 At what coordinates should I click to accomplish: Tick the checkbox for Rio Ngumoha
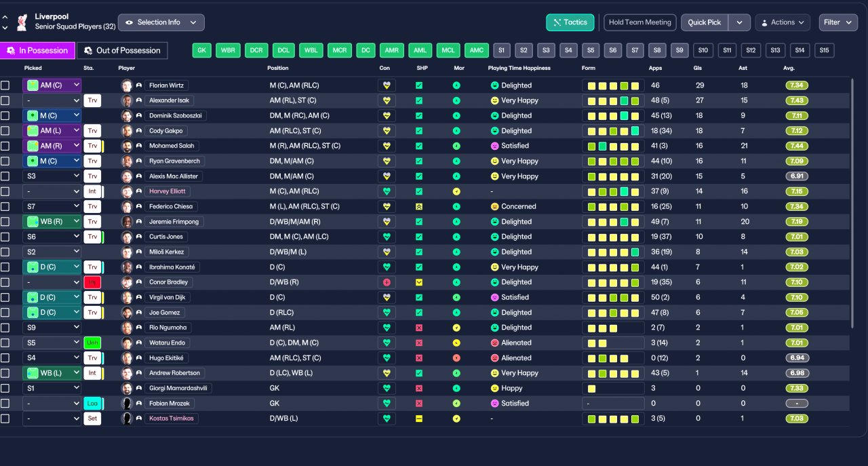click(5, 328)
